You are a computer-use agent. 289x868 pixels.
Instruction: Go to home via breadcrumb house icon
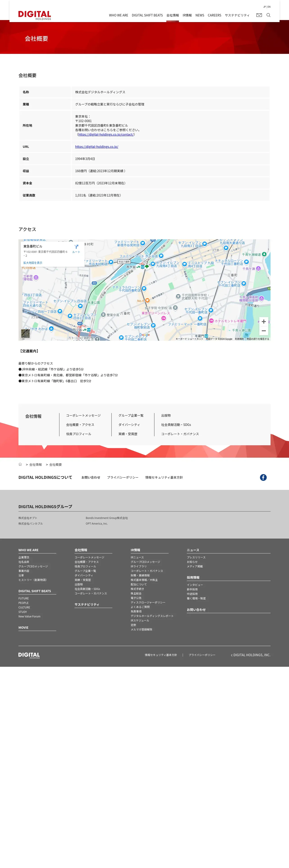20,464
